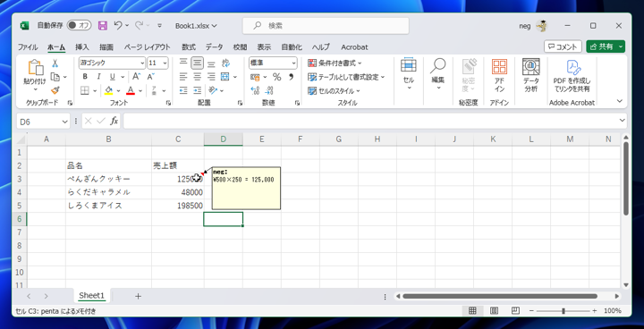This screenshot has width=644, height=329.
Task: Click the Wrap Text icon
Action: coord(225,63)
